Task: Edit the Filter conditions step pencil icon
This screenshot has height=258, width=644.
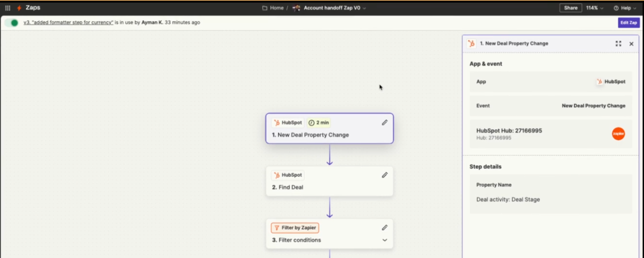Action: pos(385,228)
